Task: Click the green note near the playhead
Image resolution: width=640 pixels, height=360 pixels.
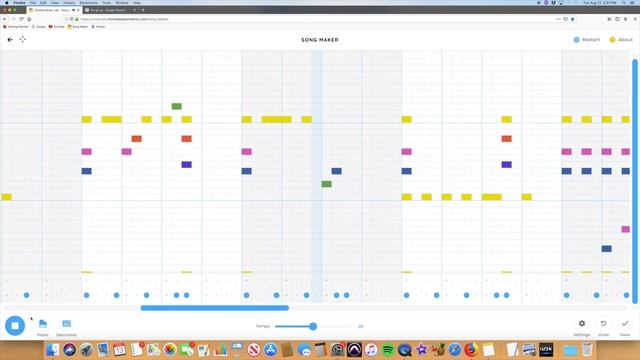Action: click(327, 184)
